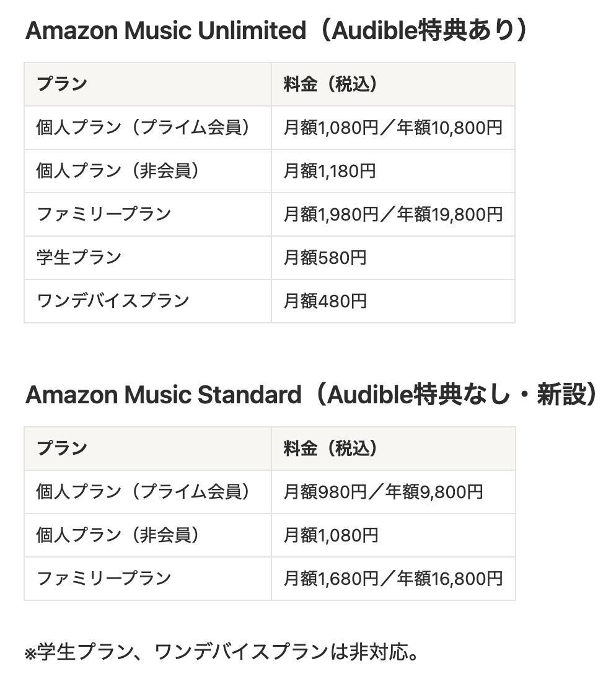Select the Unlimited 個人プラン（プライム会員） cell

click(x=143, y=128)
